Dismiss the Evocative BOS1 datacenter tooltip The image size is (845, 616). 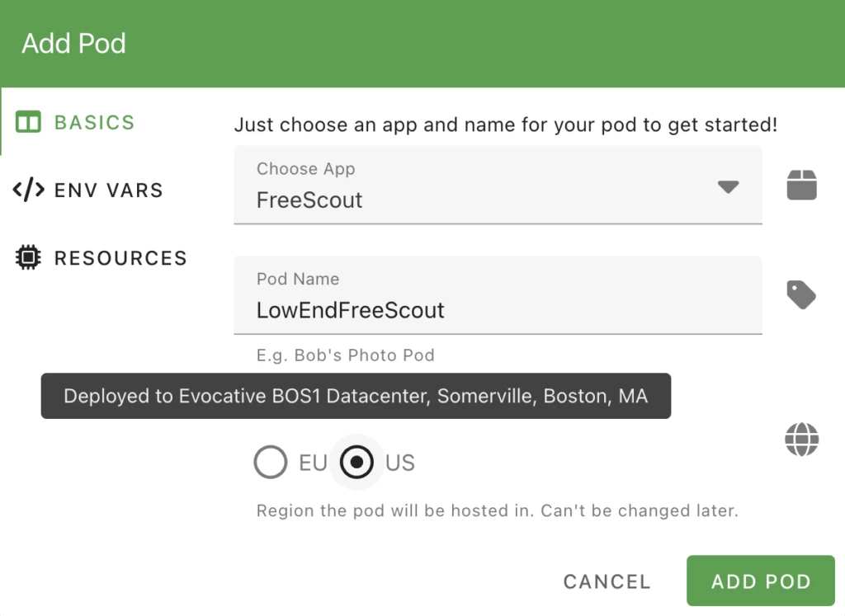356,396
